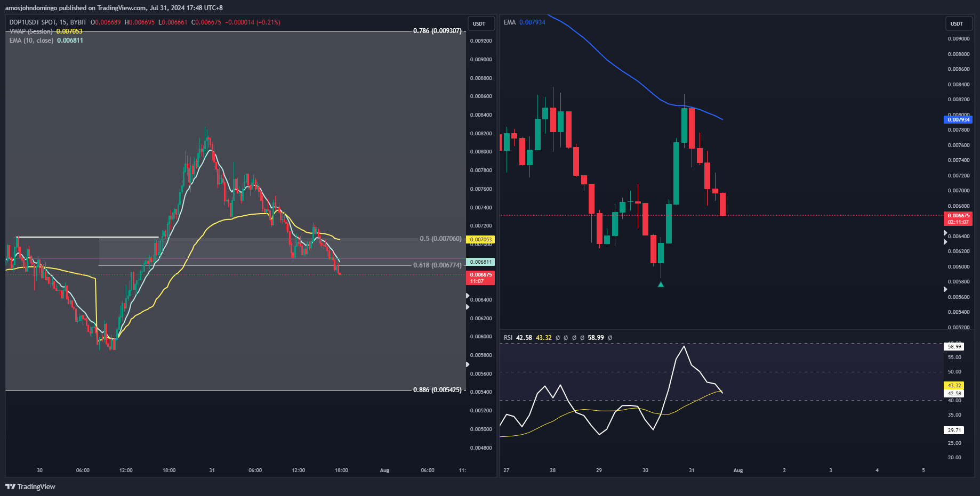The height and width of the screenshot is (496, 980).
Task: Click the 50.00 level on the RSI axis
Action: point(954,372)
